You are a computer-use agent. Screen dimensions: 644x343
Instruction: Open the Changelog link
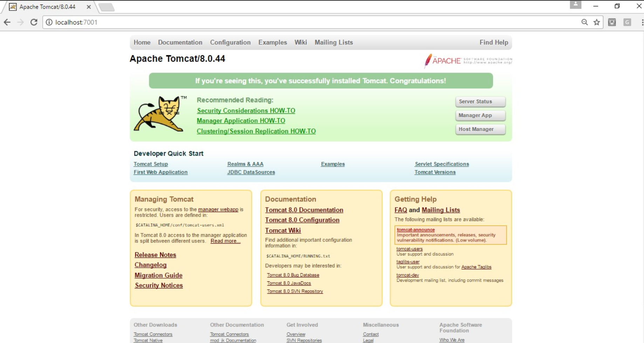point(151,265)
